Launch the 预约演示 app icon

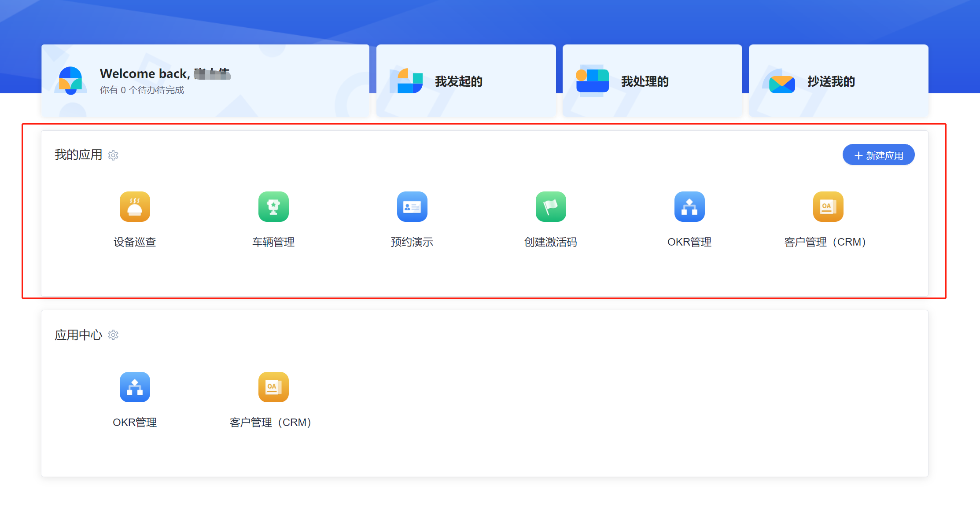pyautogui.click(x=412, y=206)
